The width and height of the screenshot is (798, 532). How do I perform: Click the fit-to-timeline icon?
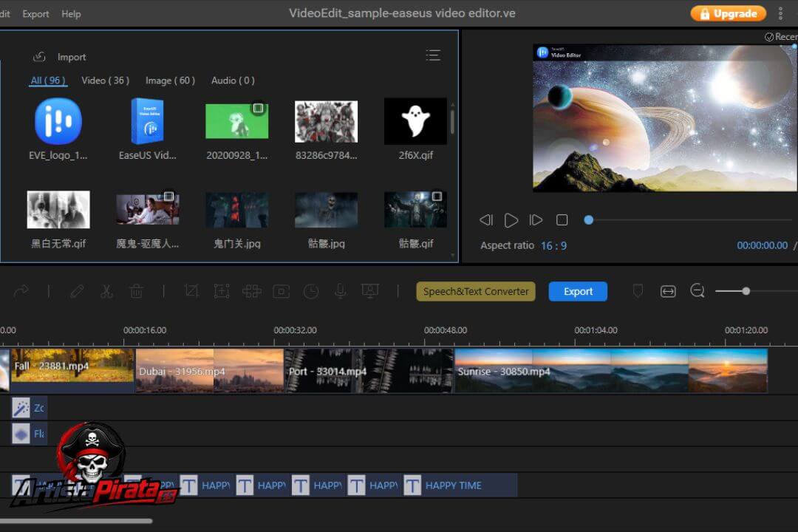point(668,291)
